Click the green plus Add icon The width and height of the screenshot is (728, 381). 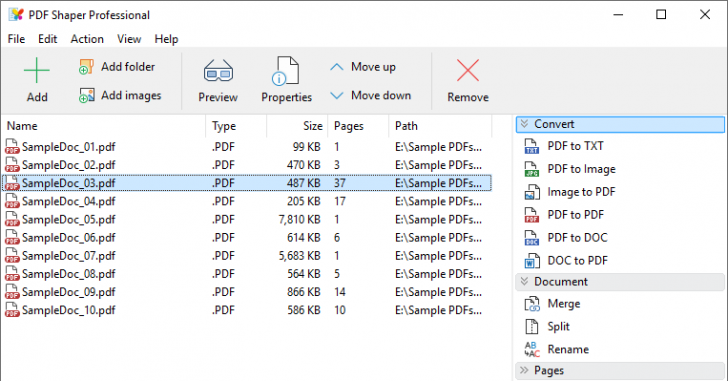tap(37, 71)
